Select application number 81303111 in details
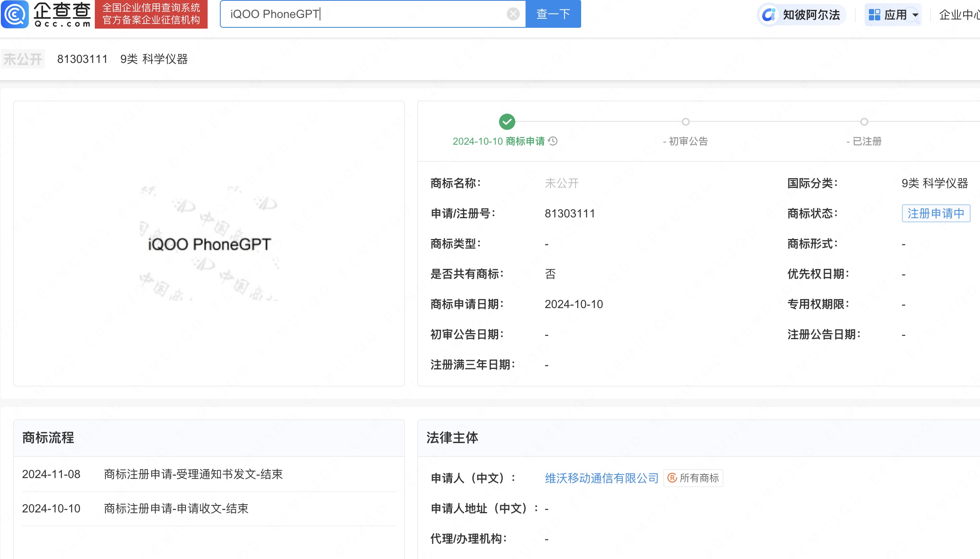The width and height of the screenshot is (980, 559). click(570, 213)
